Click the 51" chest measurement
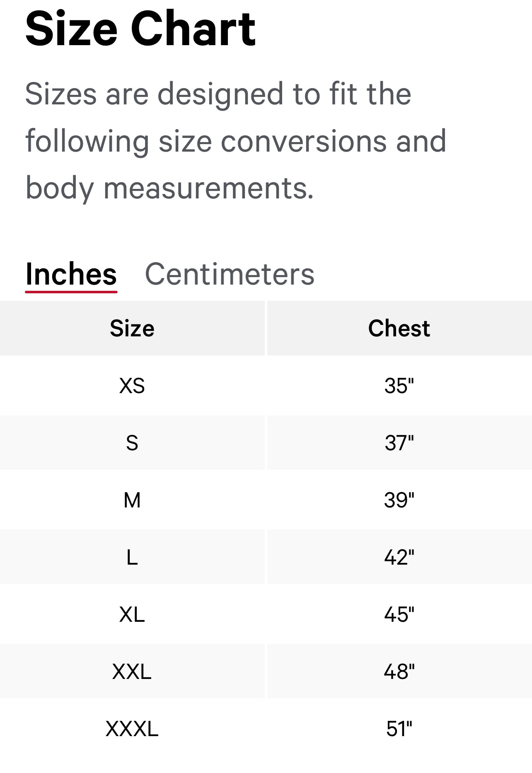Screen dimensions: 532x773 [x=399, y=729]
